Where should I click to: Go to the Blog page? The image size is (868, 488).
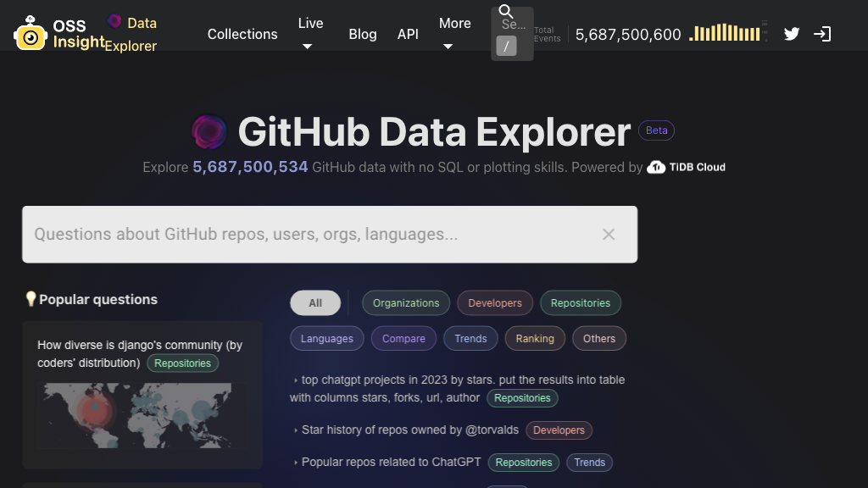tap(363, 34)
